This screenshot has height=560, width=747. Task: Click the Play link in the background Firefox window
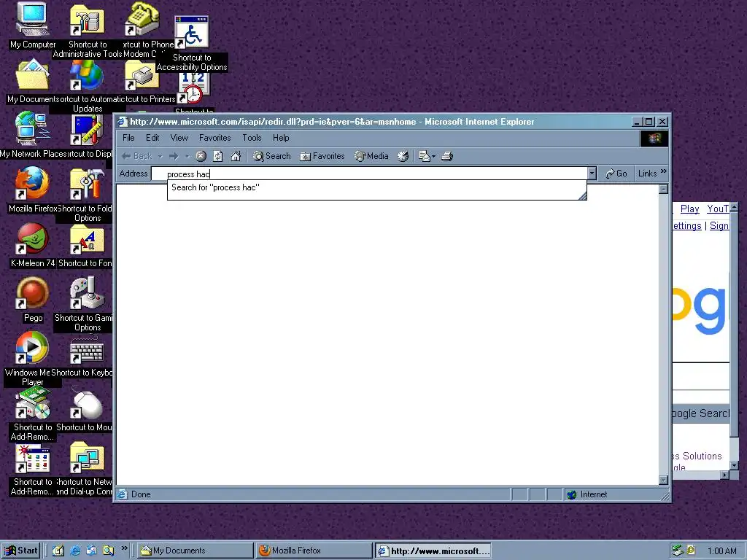click(x=690, y=209)
